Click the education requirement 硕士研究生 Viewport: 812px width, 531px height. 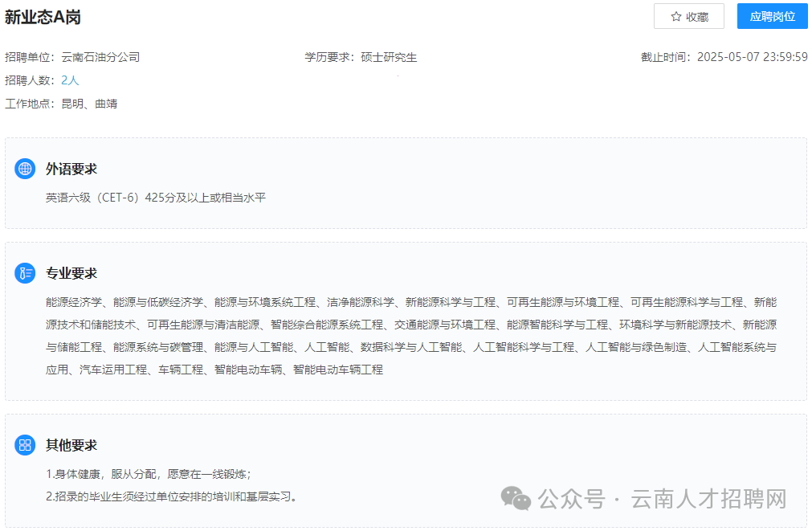pyautogui.click(x=389, y=57)
